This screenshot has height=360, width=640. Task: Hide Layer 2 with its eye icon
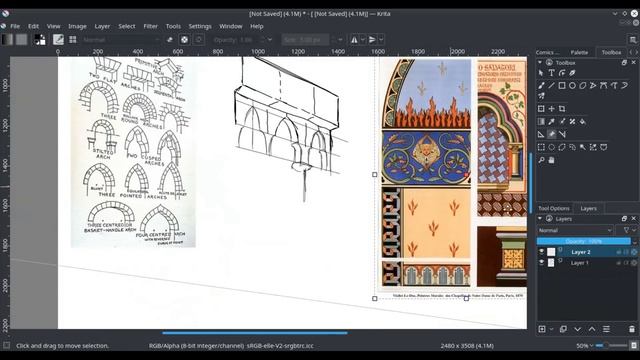[x=542, y=252]
